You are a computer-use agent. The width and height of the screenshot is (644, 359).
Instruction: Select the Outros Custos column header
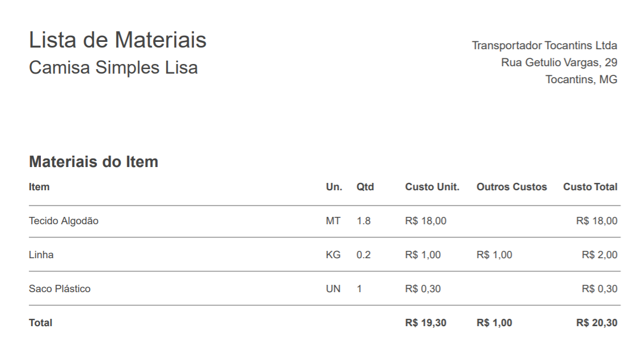point(511,187)
